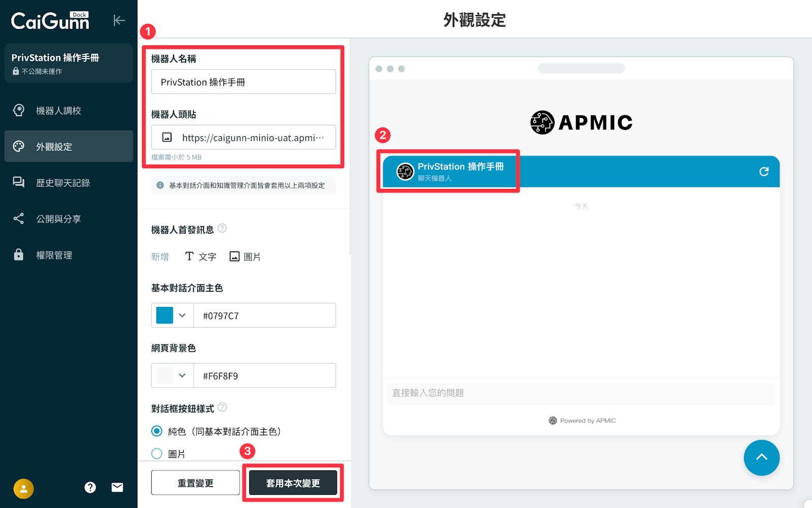The width and height of the screenshot is (812, 508).
Task: Add a 文字 first message
Action: 200,257
